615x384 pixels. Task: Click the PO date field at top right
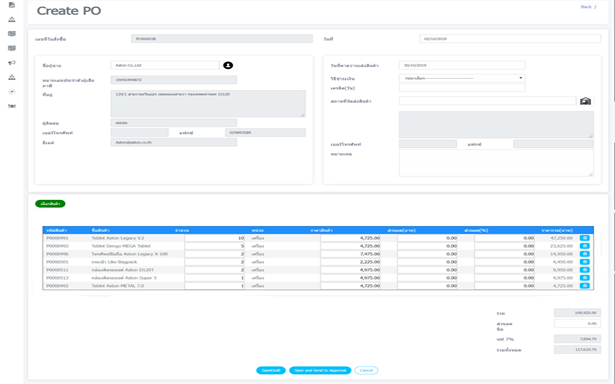(510, 39)
